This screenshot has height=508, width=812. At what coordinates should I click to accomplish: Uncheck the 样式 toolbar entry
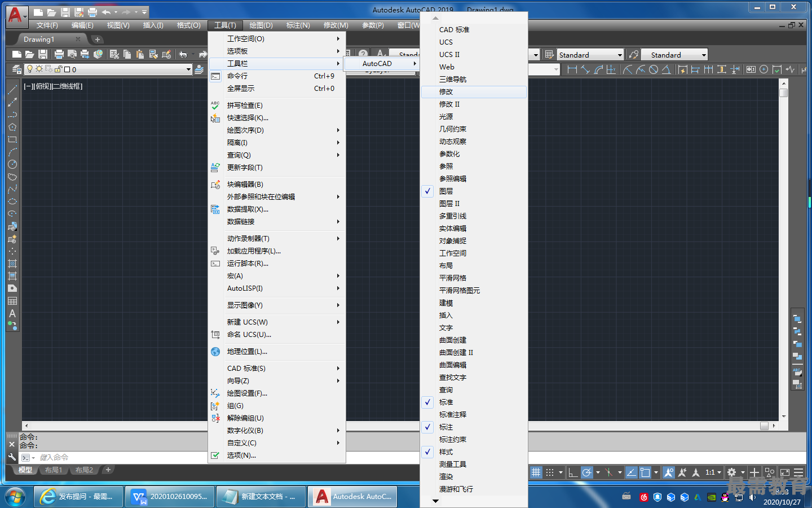[x=474, y=452]
